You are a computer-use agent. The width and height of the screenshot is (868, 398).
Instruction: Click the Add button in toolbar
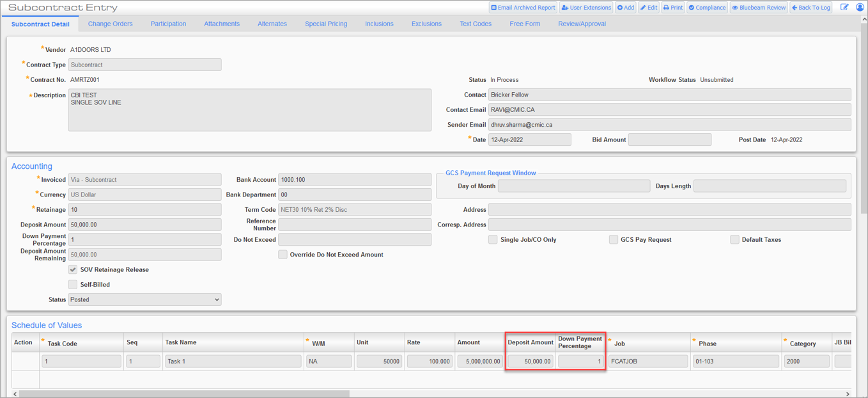[x=626, y=8]
